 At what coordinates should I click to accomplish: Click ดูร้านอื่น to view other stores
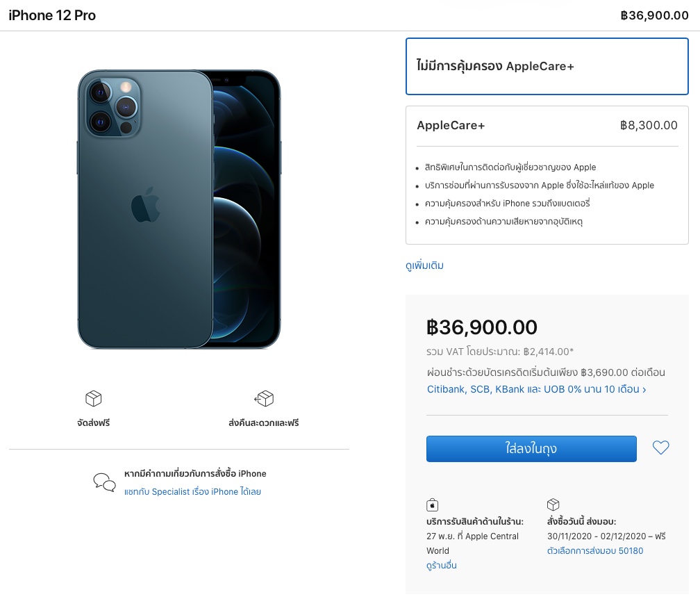pos(442,566)
